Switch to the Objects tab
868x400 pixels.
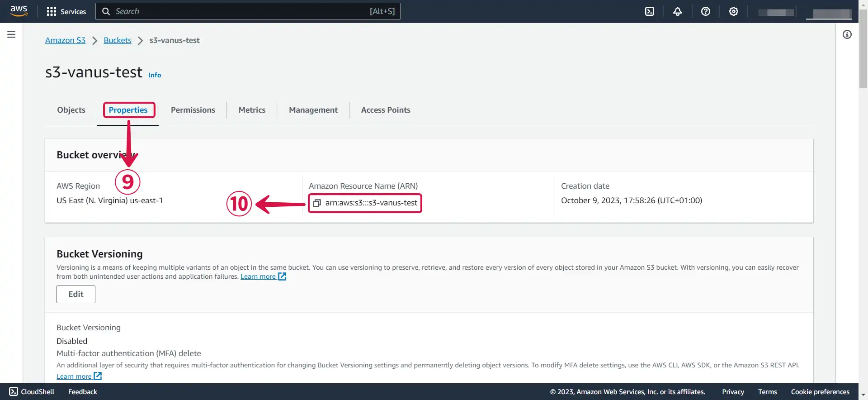click(71, 110)
